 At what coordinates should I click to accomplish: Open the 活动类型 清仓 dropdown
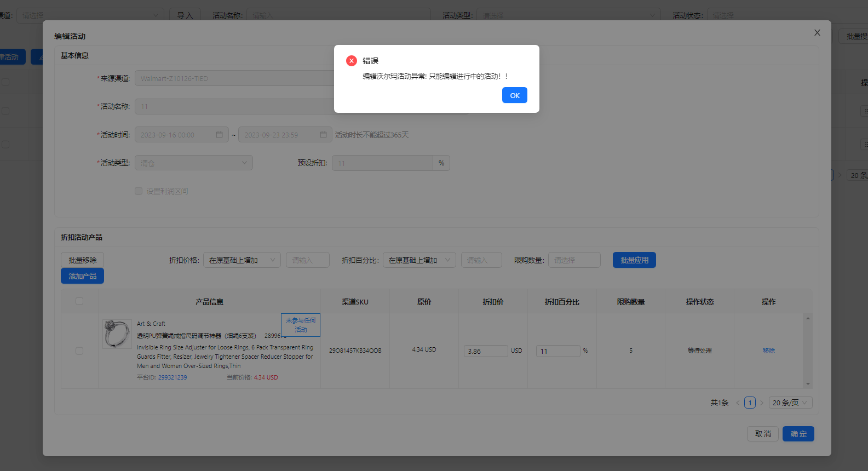point(194,163)
